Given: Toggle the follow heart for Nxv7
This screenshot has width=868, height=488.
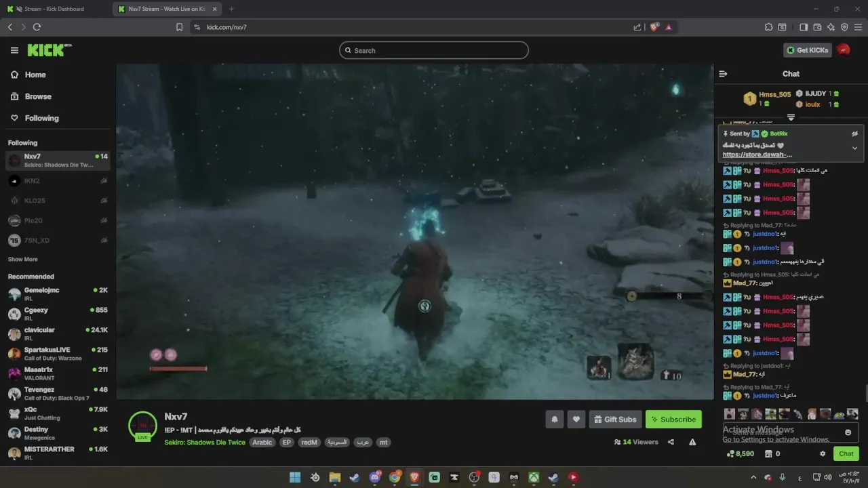Looking at the screenshot, I should point(576,420).
